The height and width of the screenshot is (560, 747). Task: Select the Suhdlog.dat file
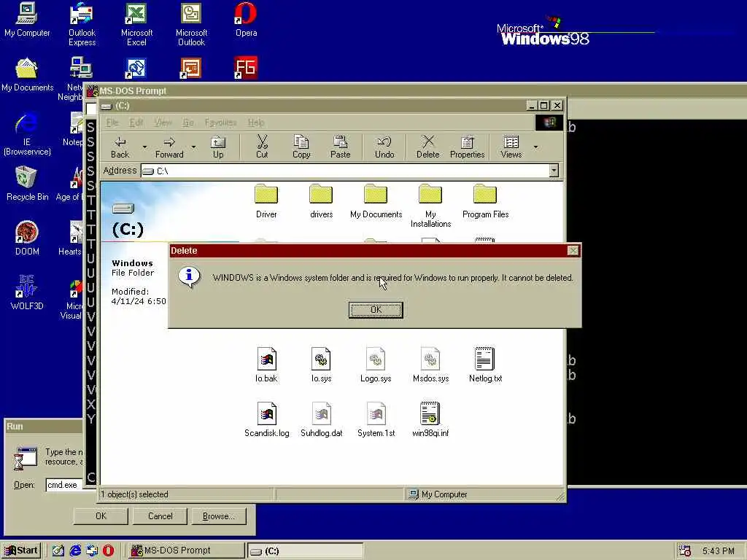(x=321, y=419)
